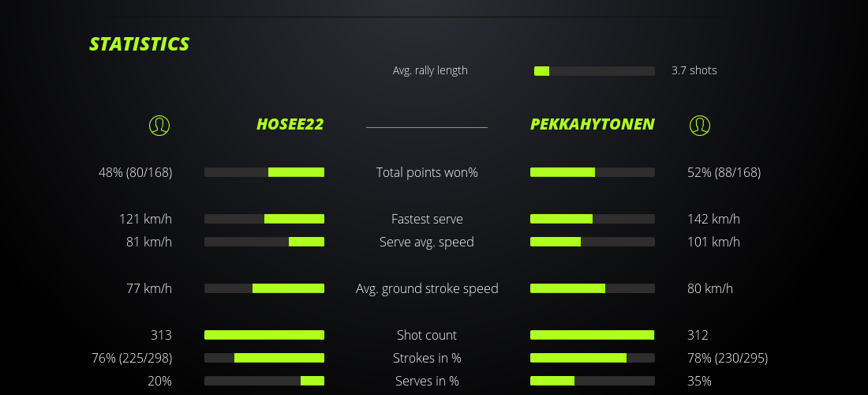
Task: Click PEKKAHYTONEN's Serves in % bar
Action: [592, 381]
